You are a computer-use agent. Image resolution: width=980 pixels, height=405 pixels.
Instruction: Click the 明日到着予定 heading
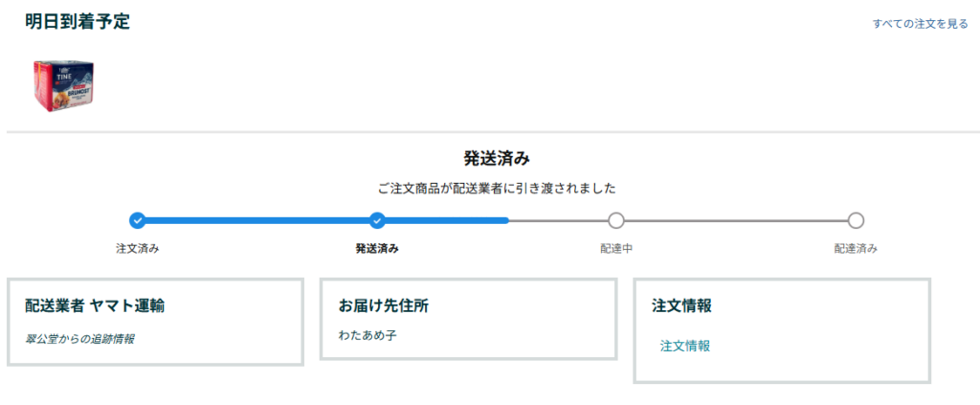click(78, 22)
